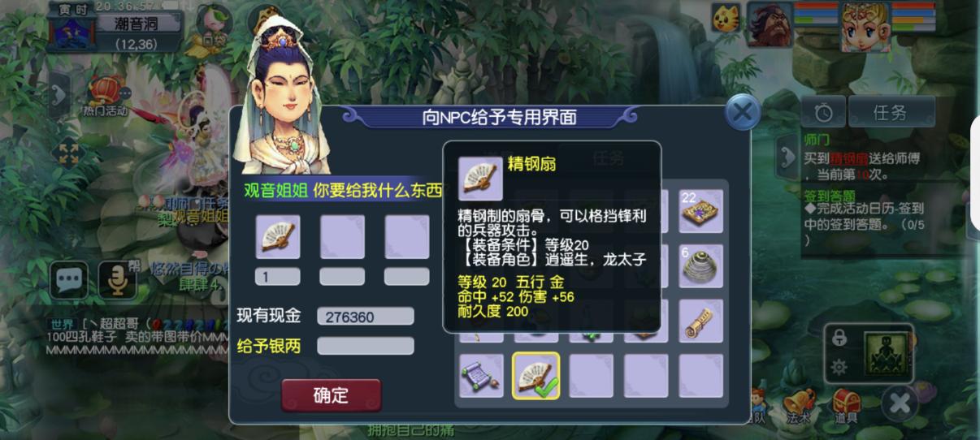Open the clock history tab
The width and height of the screenshot is (980, 440).
(823, 112)
